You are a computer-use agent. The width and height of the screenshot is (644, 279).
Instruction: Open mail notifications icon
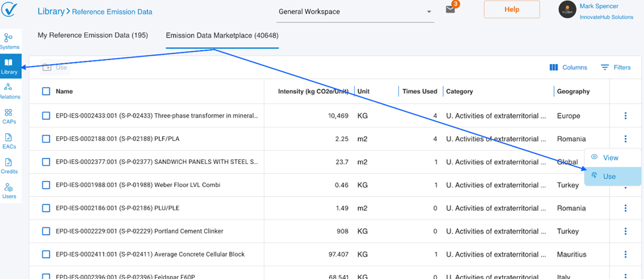pyautogui.click(x=450, y=10)
